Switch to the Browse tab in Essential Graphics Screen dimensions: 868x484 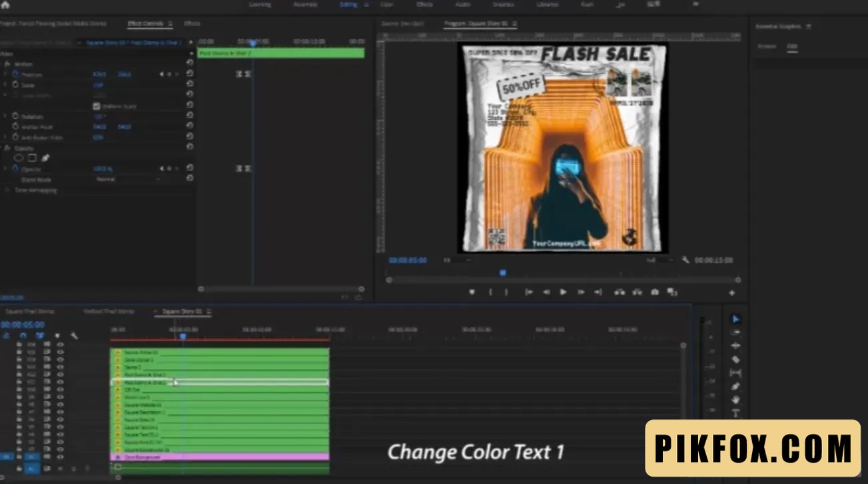[x=767, y=46]
